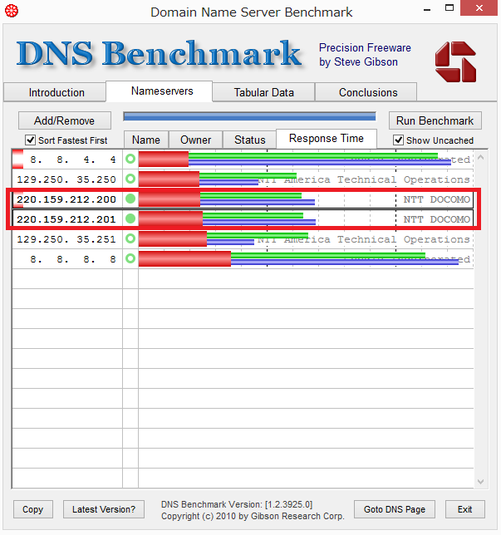The image size is (501, 535).
Task: Close the Domain Name Server Benchmark window
Action: point(479,8)
